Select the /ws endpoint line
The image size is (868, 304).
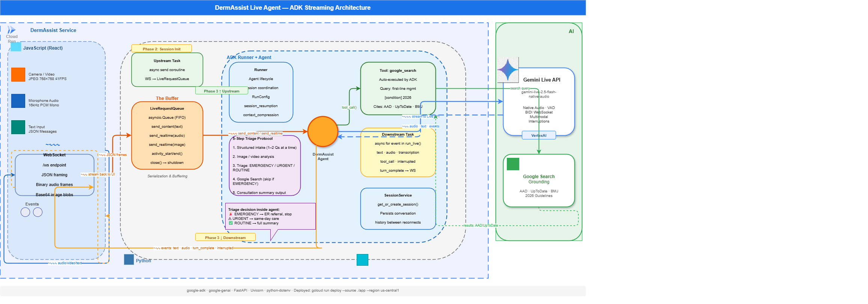tap(54, 165)
